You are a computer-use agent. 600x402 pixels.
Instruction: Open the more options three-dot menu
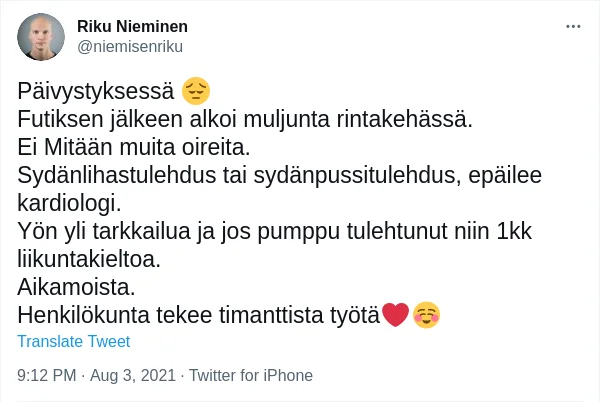point(573,27)
